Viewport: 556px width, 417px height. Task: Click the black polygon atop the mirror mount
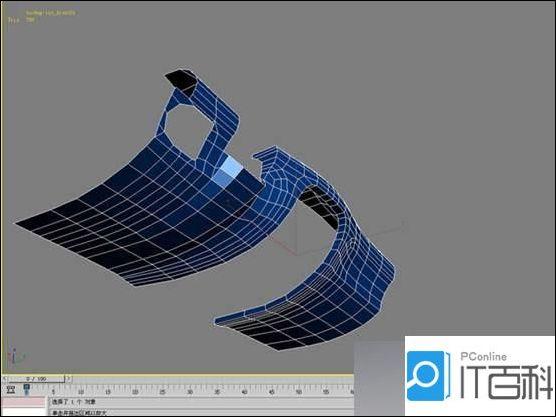click(181, 79)
